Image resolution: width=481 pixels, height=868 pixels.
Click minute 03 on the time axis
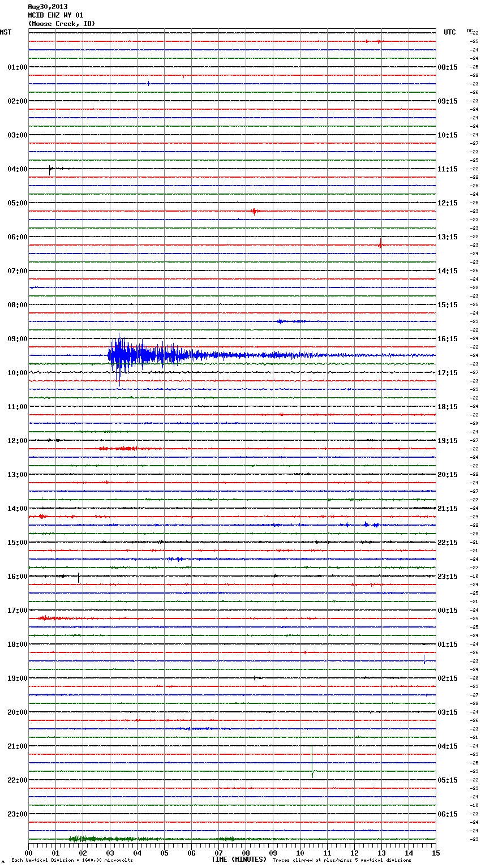click(x=110, y=853)
